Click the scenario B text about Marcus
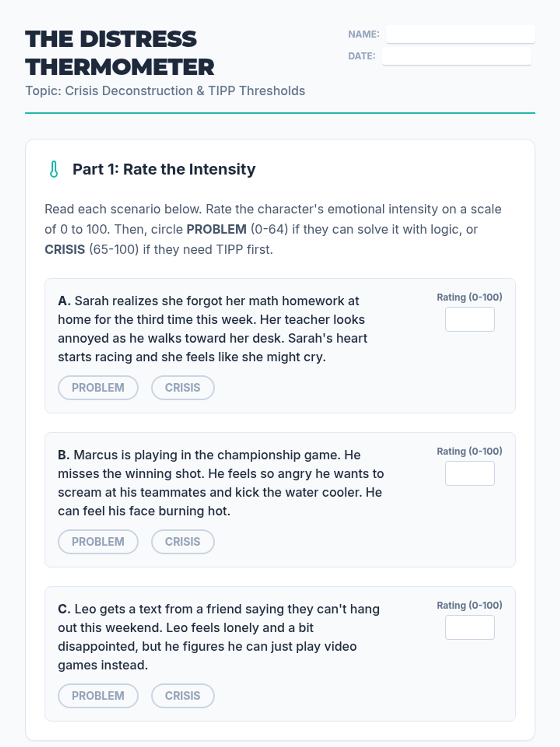Screen dimensions: 560x747 [x=220, y=483]
